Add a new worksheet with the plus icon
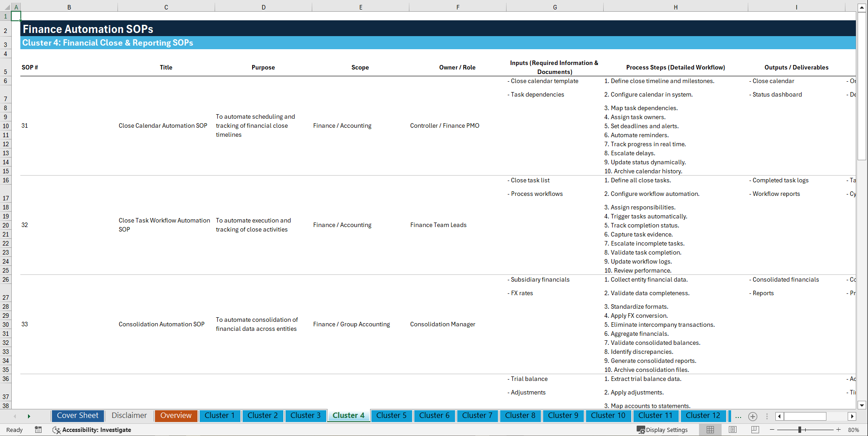Viewport: 868px width, 436px height. pyautogui.click(x=752, y=416)
